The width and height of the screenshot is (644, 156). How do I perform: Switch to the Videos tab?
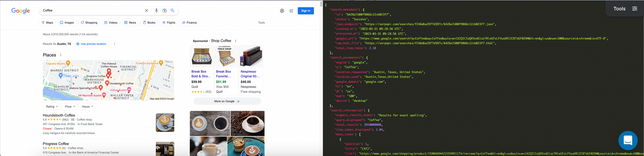coord(111,23)
